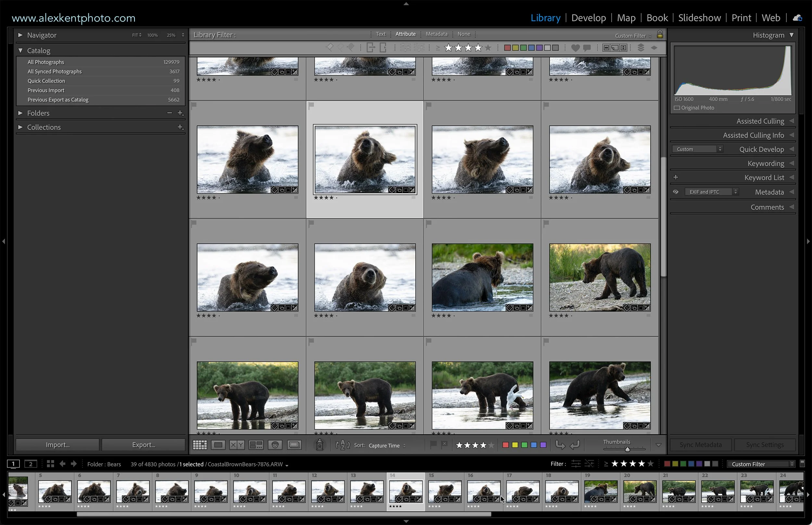Open the EXIF and IPTC metadata set dropdown
This screenshot has width=812, height=525.
coord(712,192)
